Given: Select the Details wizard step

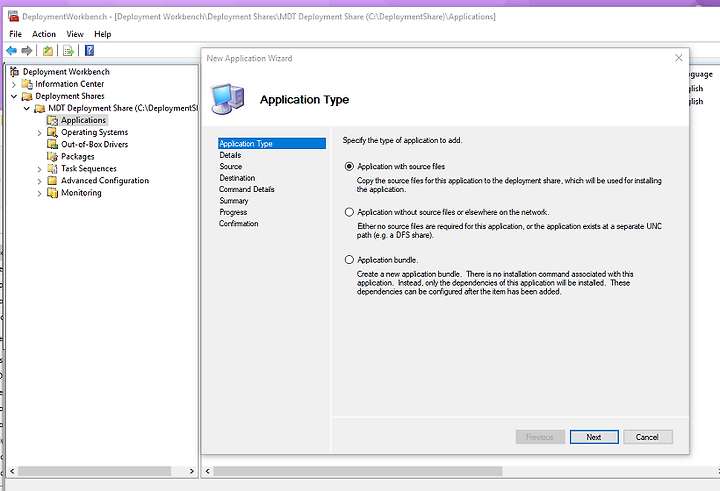Looking at the screenshot, I should (x=230, y=155).
